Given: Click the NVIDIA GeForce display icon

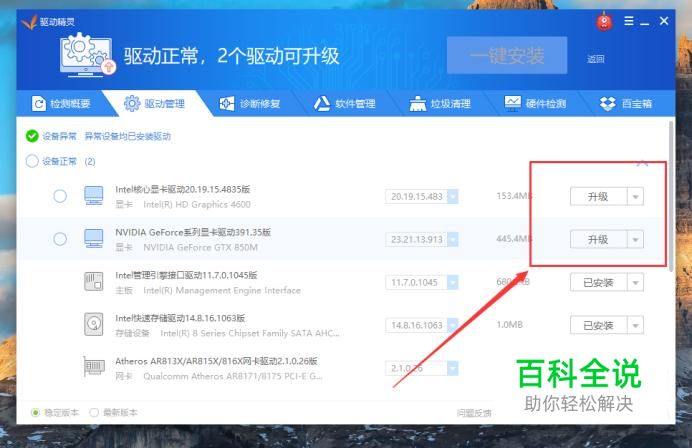Looking at the screenshot, I should pos(94,239).
